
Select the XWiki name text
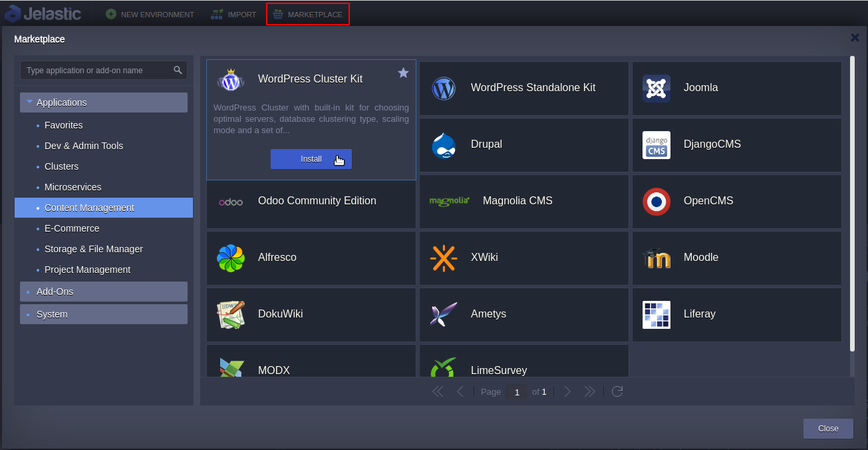pyautogui.click(x=484, y=258)
